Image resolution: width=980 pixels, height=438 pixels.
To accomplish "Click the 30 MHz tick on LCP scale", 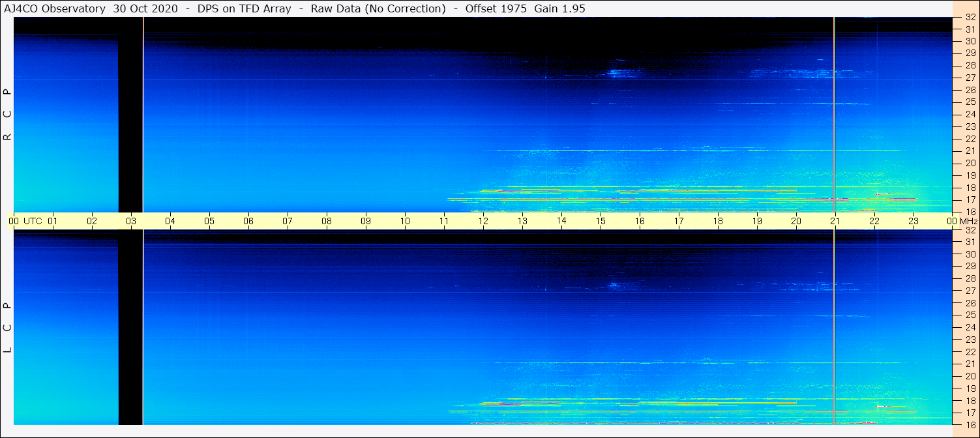I will 970,254.
